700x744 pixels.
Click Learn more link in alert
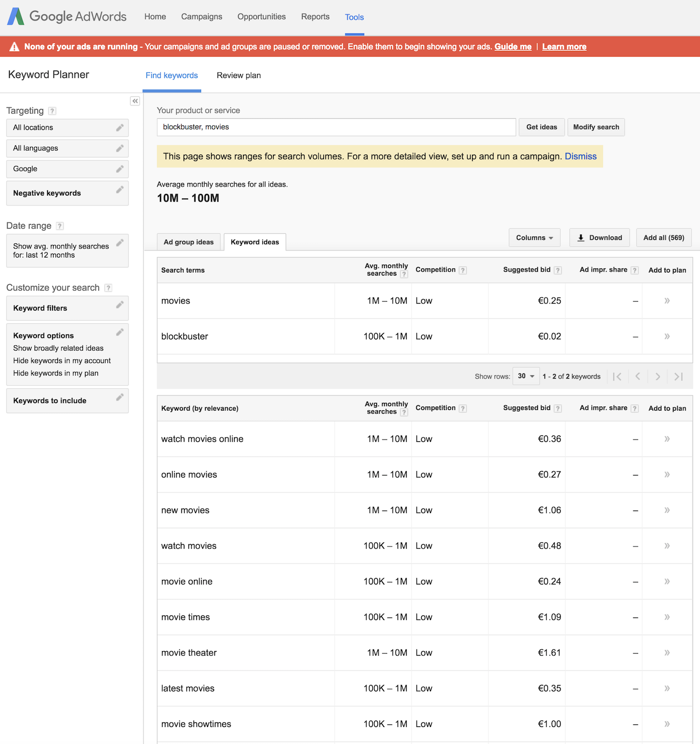(x=564, y=46)
